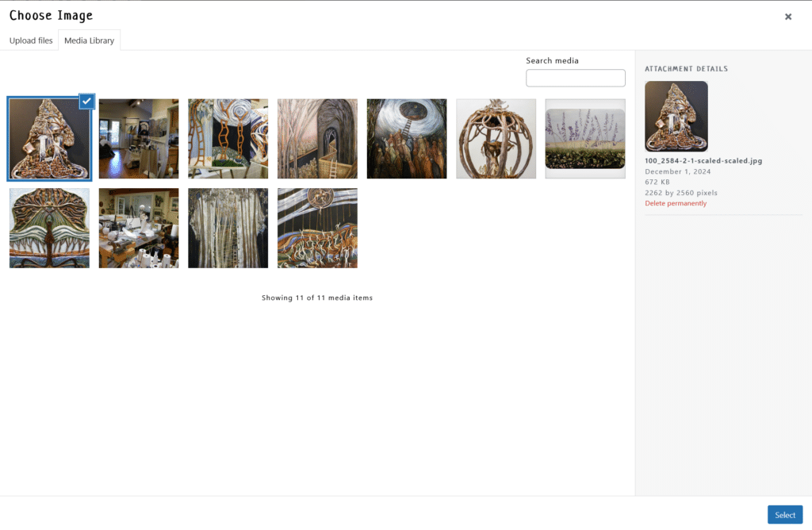Choose the artwork with orange ladders and spiral
Image resolution: width=812 pixels, height=530 pixels.
tap(228, 139)
